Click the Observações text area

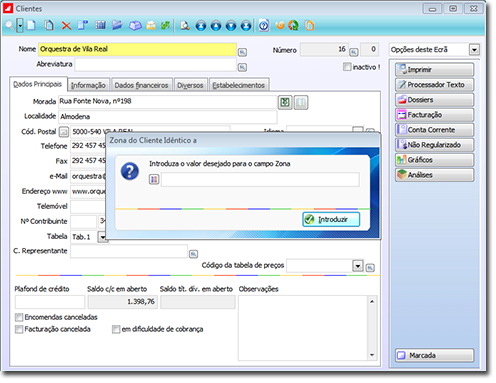303,328
